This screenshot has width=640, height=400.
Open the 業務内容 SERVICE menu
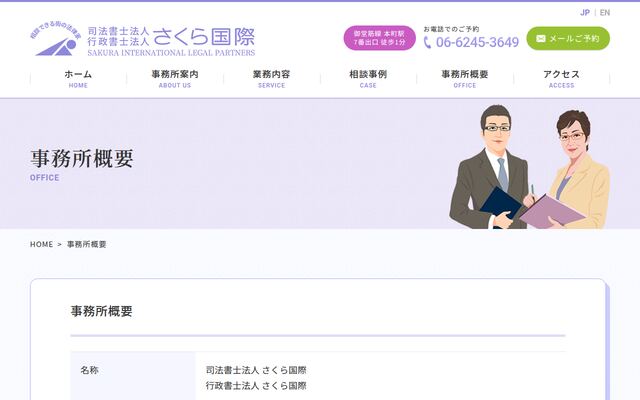271,79
